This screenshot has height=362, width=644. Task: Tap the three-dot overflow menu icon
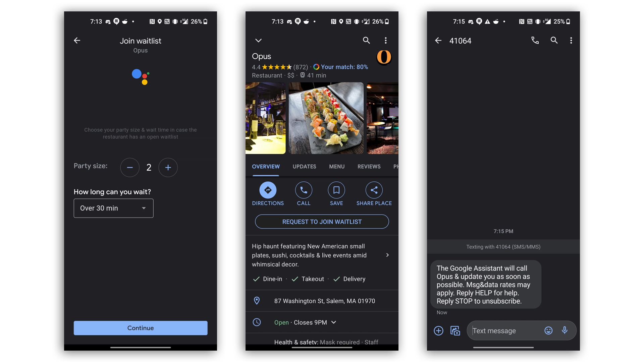[385, 40]
